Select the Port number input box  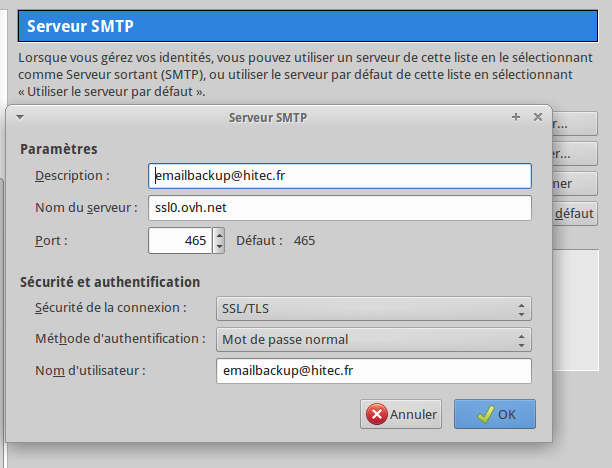180,241
